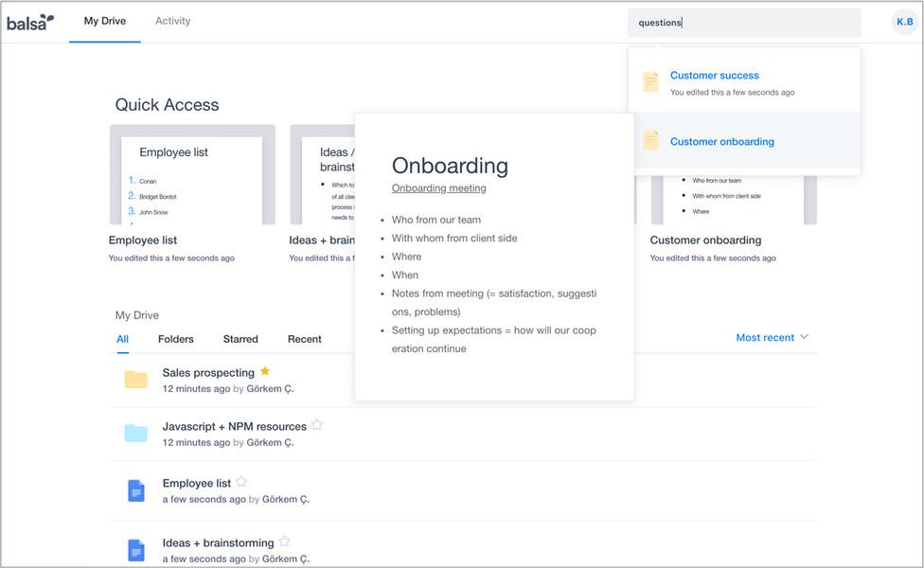Unstar the Sales prospecting folder

click(264, 371)
